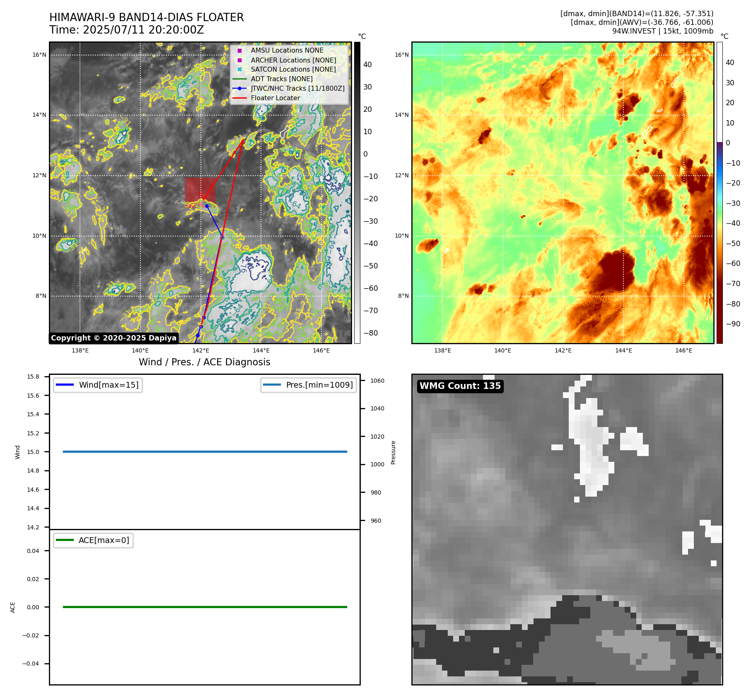The height and width of the screenshot is (700, 751).
Task: Open the AWV color water vapor map
Action: click(x=563, y=193)
